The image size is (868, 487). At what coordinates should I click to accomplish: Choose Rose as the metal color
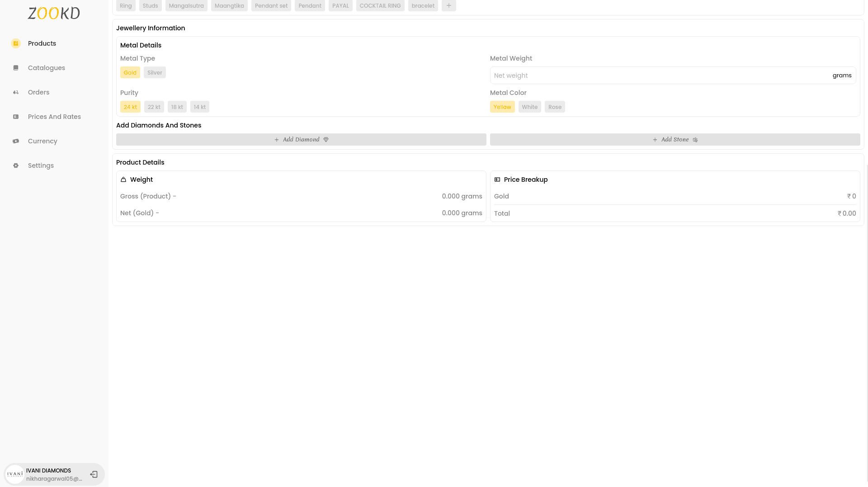tap(555, 107)
